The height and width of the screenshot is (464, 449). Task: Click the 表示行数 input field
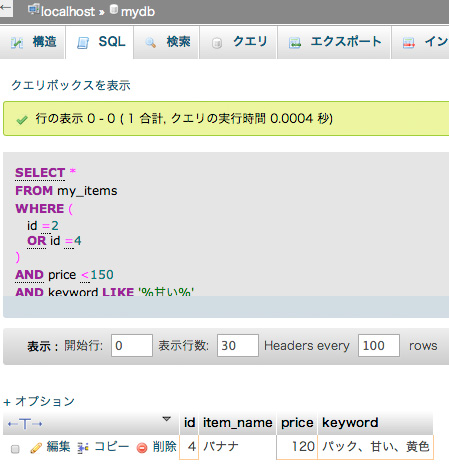(238, 346)
